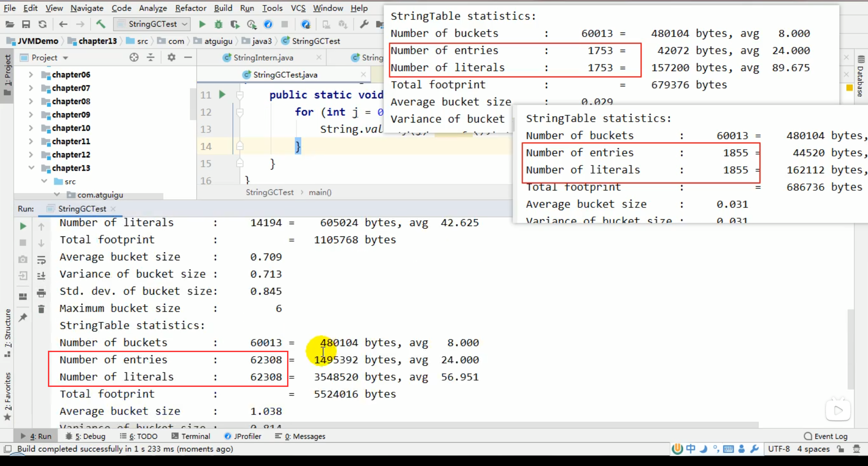This screenshot has width=868, height=466.
Task: Open the Refactor menu
Action: (191, 8)
